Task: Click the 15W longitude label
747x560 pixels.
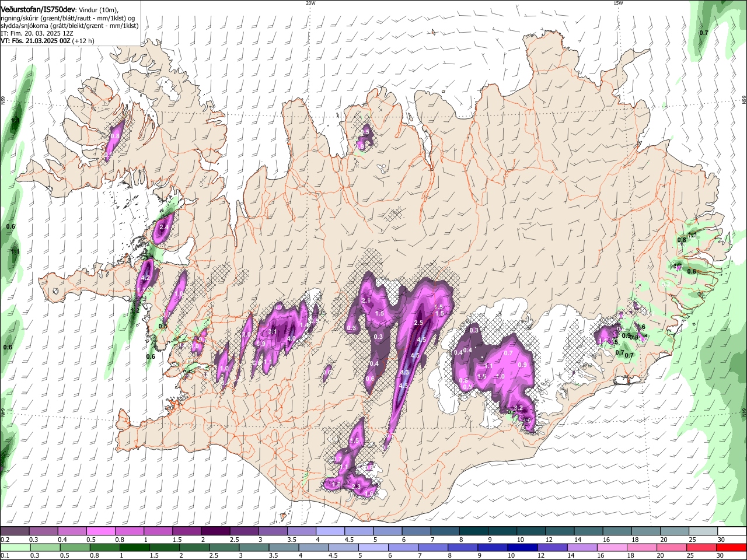Action: tap(618, 3)
